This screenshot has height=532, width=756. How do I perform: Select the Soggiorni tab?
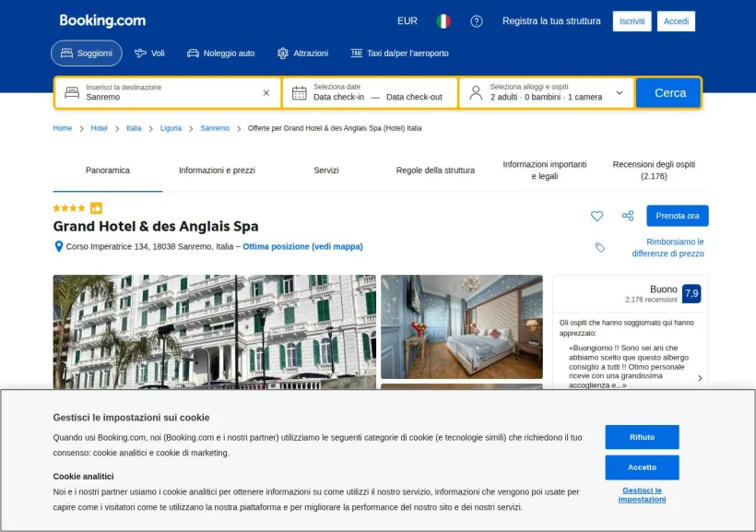pos(87,53)
